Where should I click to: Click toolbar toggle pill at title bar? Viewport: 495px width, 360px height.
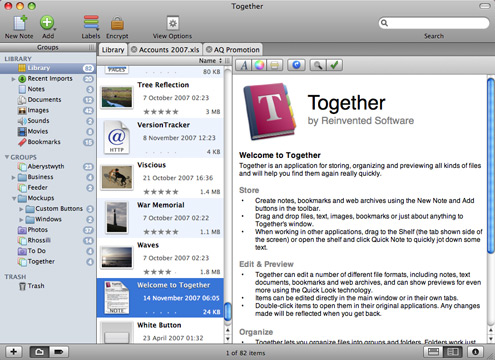pos(484,6)
